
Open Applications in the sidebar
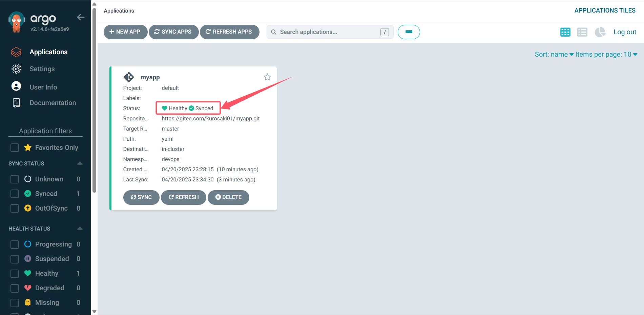48,52
